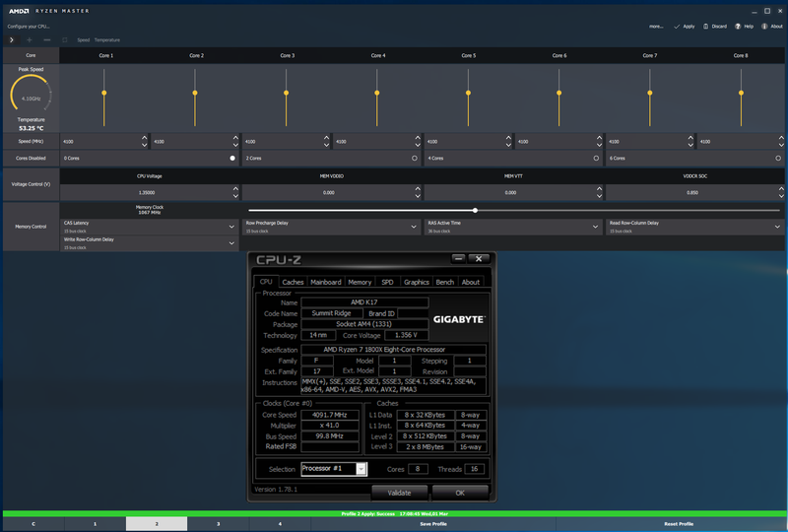788x532 pixels.
Task: Increase Core 3 speed with up arrow
Action: 327,137
